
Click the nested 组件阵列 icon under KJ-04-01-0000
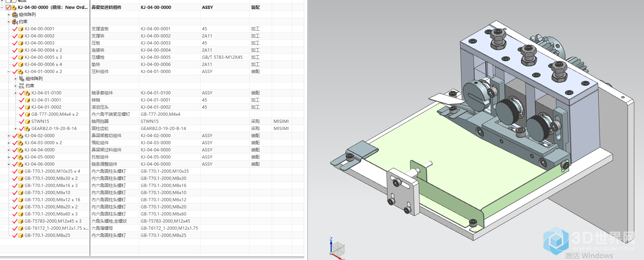click(22, 79)
